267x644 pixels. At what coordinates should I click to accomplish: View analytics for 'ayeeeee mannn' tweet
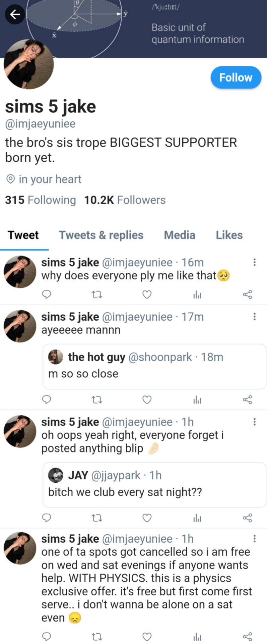pyautogui.click(x=197, y=399)
